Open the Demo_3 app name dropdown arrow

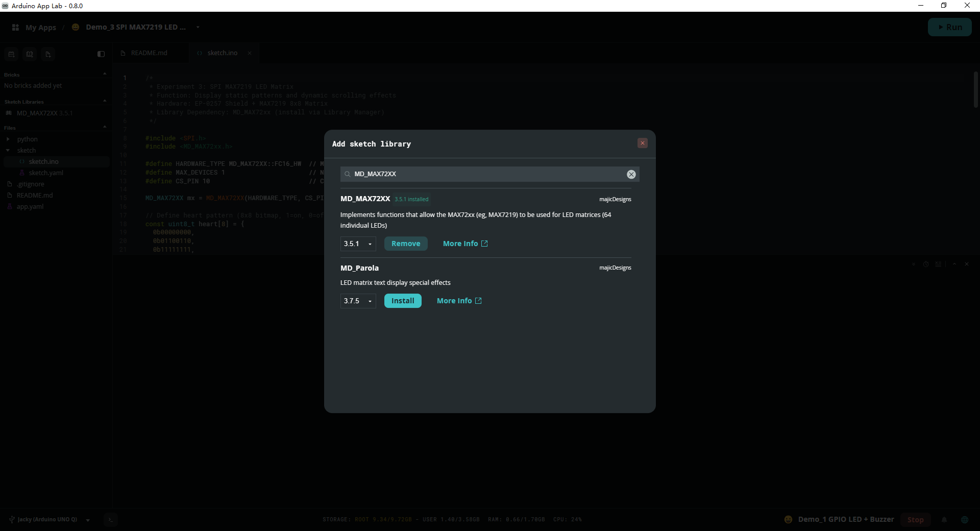tap(198, 27)
